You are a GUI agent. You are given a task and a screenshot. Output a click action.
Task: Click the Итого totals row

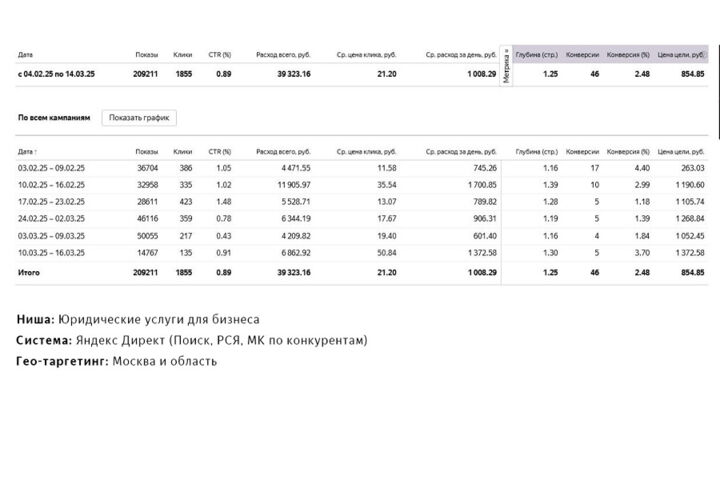tap(361, 272)
